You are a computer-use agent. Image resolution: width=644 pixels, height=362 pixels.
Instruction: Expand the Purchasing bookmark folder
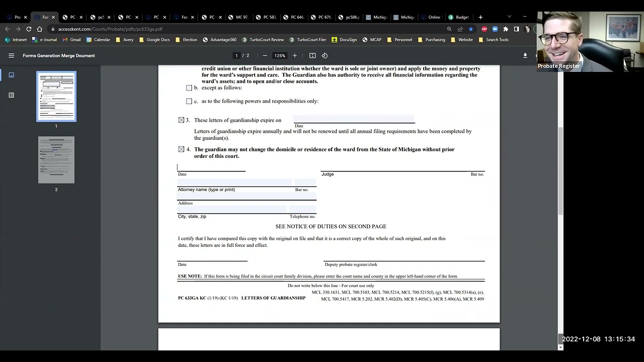click(x=431, y=40)
